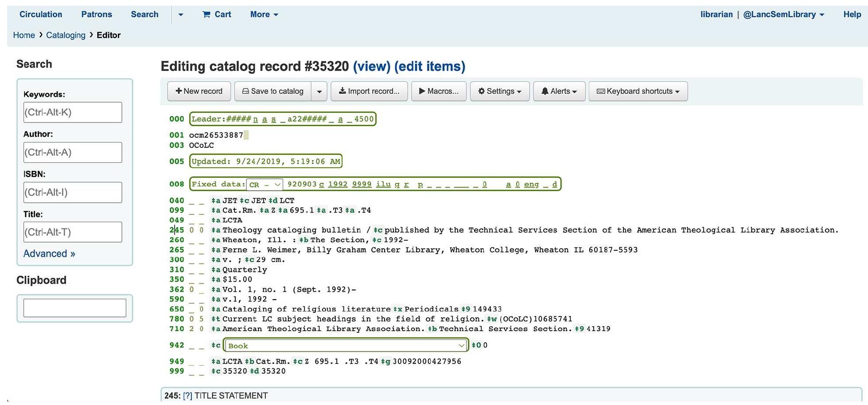Change the 008 fixed data material type
868x405 pixels.
pyautogui.click(x=265, y=185)
